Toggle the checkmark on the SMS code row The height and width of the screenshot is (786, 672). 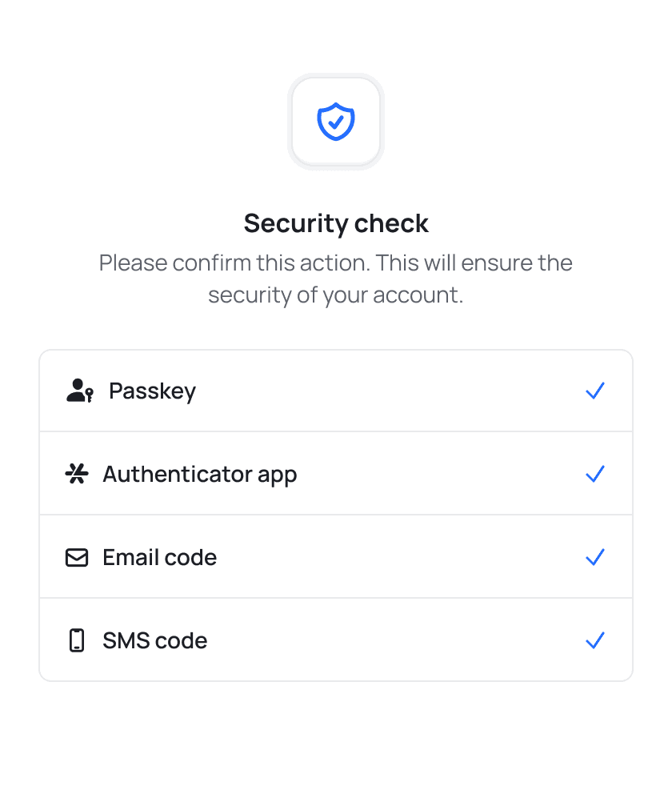coord(595,640)
